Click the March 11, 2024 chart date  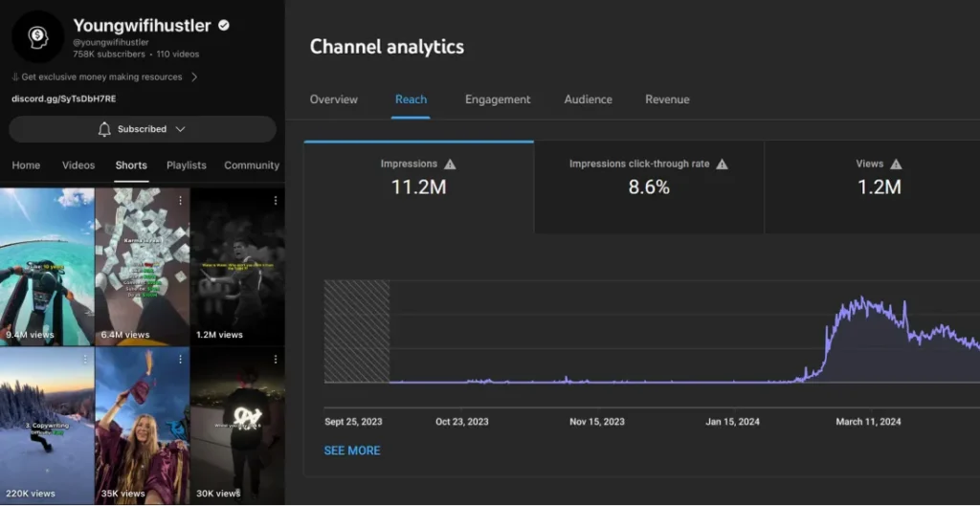[x=868, y=422]
